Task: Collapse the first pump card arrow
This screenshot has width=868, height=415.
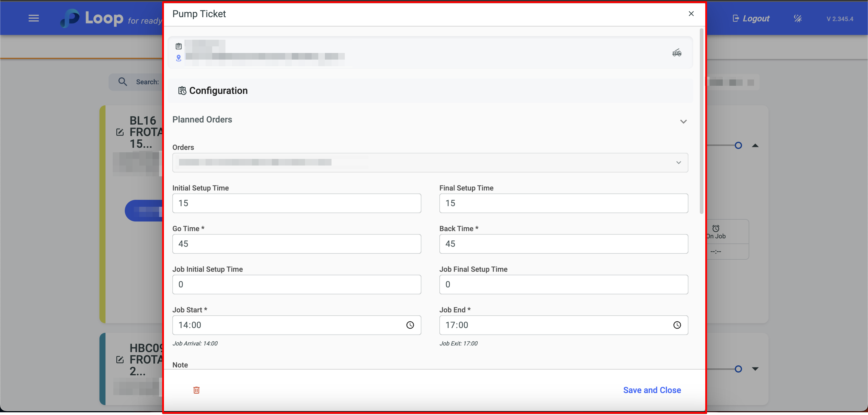Action: 755,145
